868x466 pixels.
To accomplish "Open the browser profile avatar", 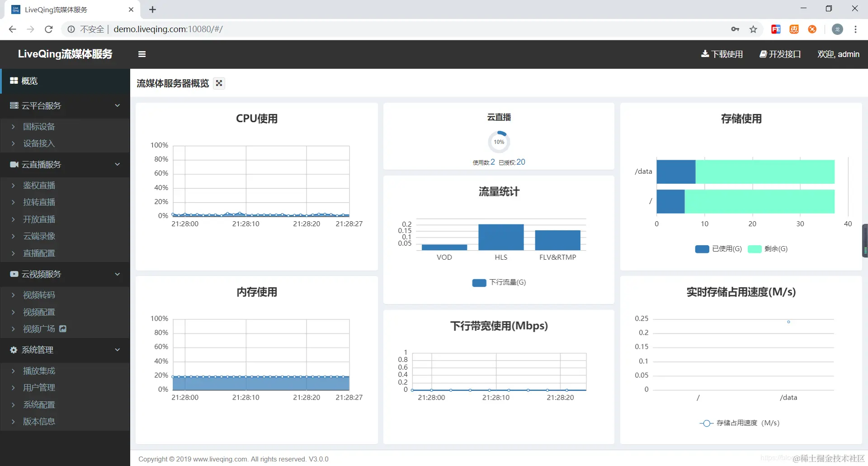I will pos(837,29).
